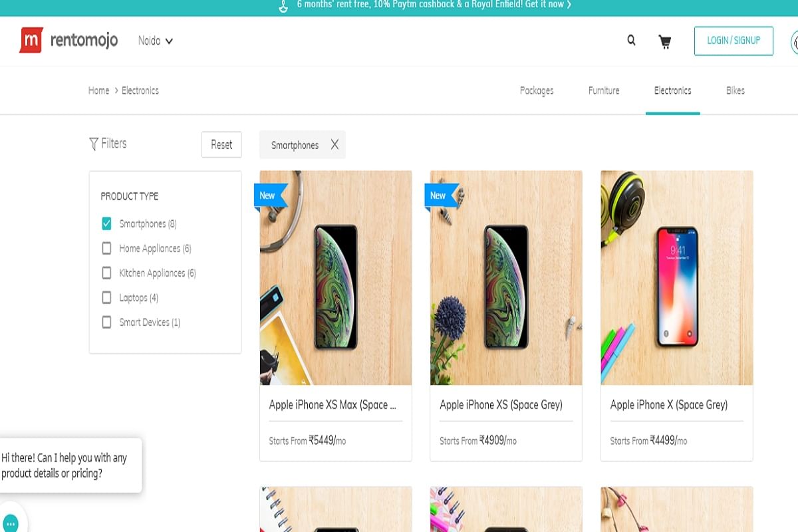Viewport: 798px width, 532px height.
Task: Click the rentomojo logo icon
Action: pyautogui.click(x=31, y=41)
